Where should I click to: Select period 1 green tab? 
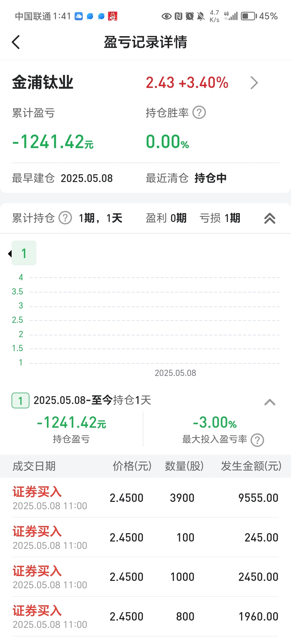click(24, 253)
